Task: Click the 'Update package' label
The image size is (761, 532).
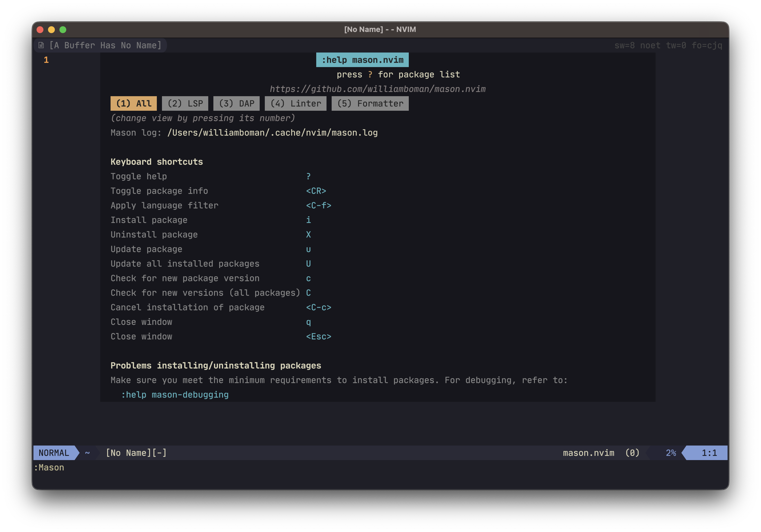Action: pos(147,249)
